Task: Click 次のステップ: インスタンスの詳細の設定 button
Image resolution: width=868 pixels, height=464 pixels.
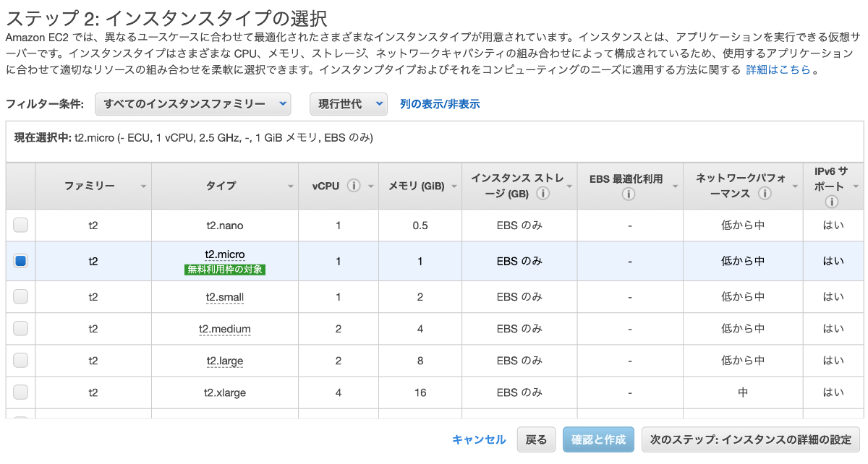Action: click(x=750, y=439)
